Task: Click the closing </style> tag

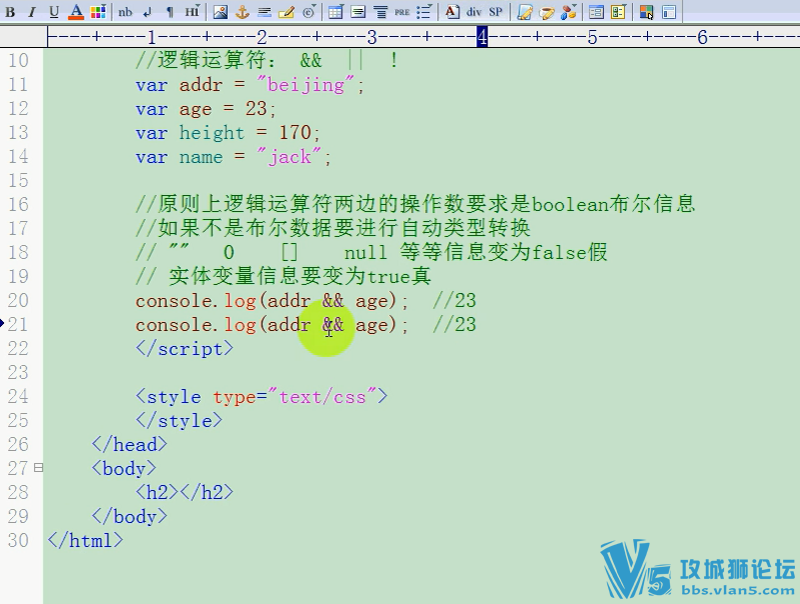Action: 179,420
